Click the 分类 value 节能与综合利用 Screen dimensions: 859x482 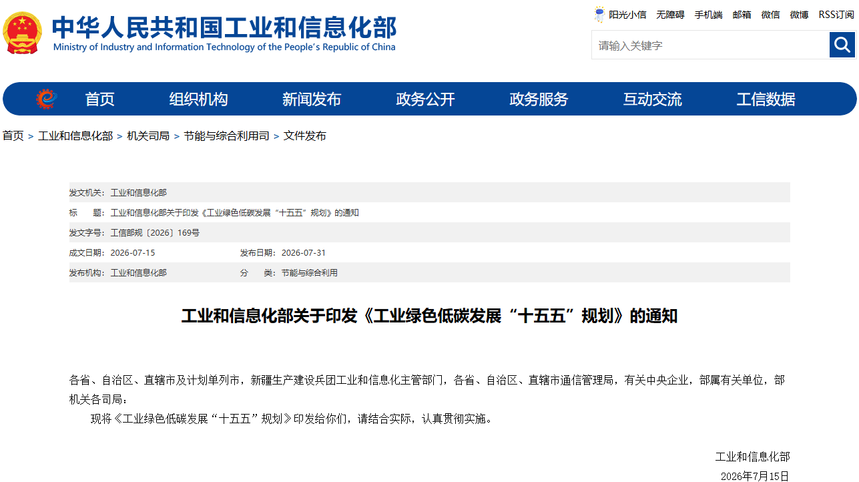310,273
